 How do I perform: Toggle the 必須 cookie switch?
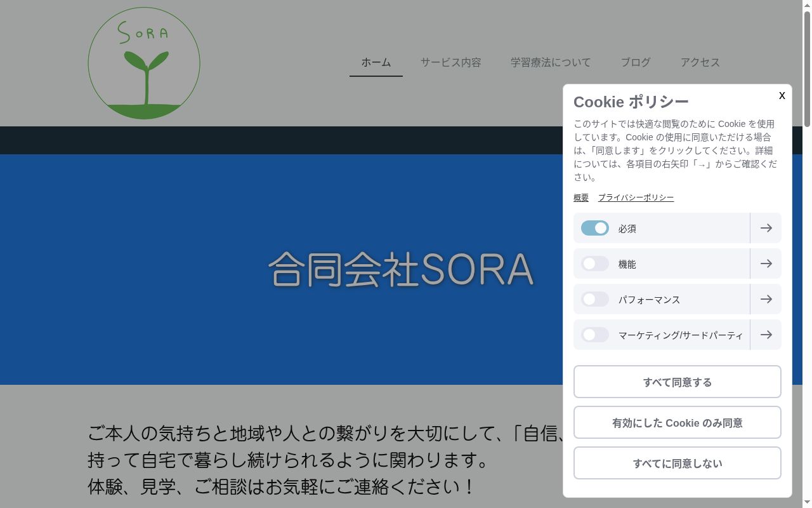tap(595, 228)
